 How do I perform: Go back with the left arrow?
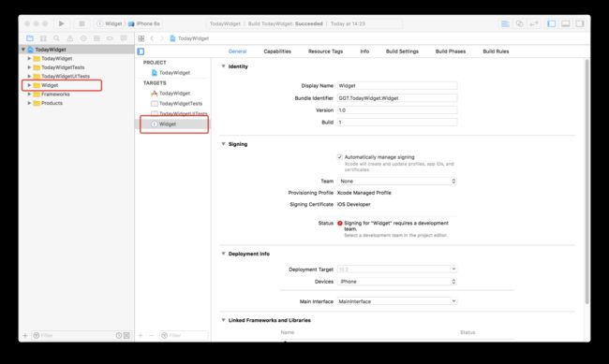click(152, 38)
